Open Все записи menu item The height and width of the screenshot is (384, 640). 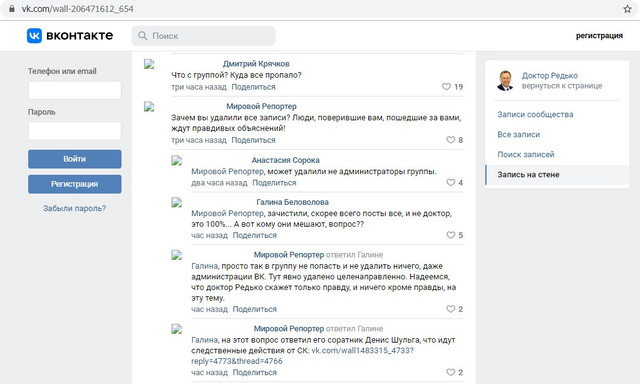(518, 135)
